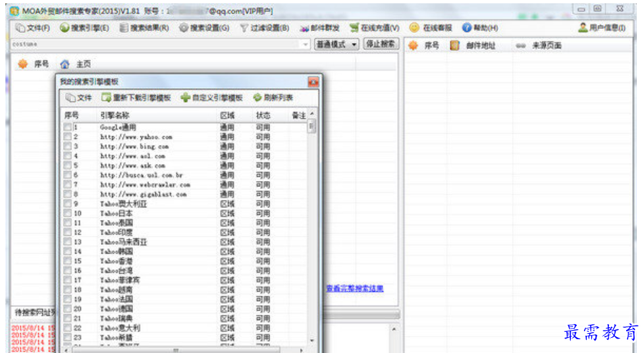The width and height of the screenshot is (644, 353).
Task: Open the 普通模式 search mode dropdown
Action: pos(336,44)
